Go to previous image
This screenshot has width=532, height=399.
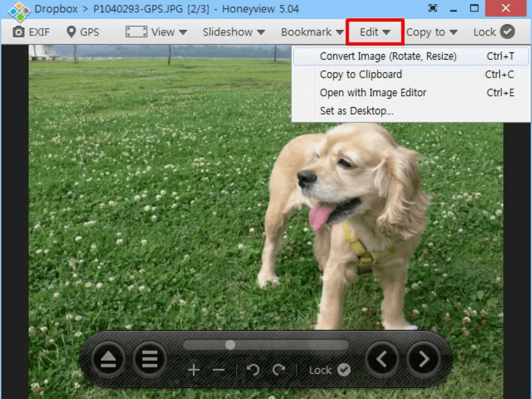382,359
